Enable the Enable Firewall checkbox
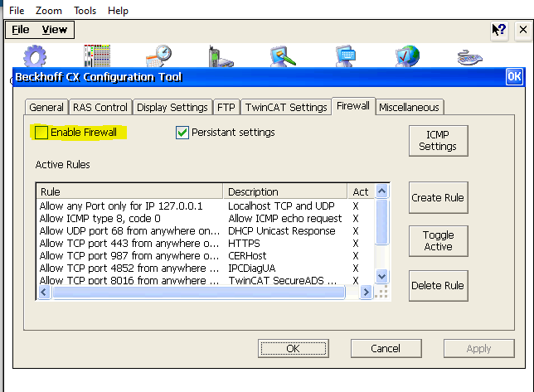Viewport: 534px width, 392px height. tap(41, 132)
